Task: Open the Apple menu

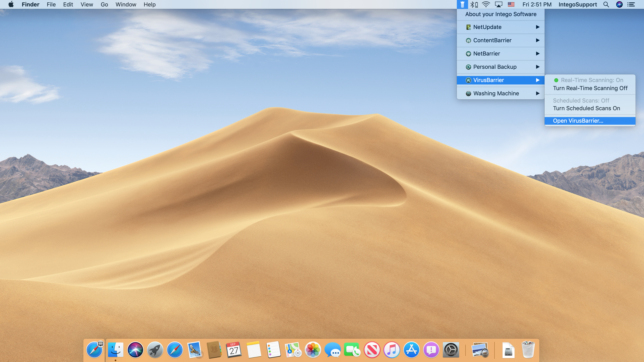Action: (x=11, y=4)
